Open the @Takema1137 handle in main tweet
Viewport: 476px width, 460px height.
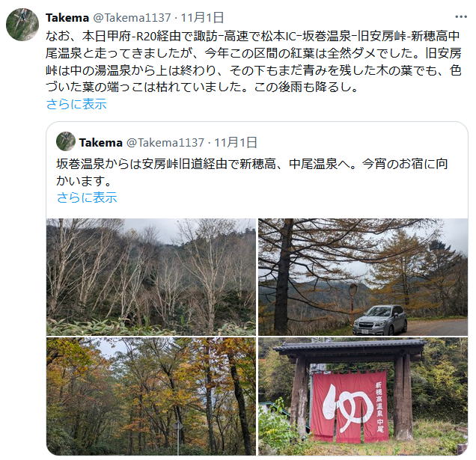coord(132,18)
